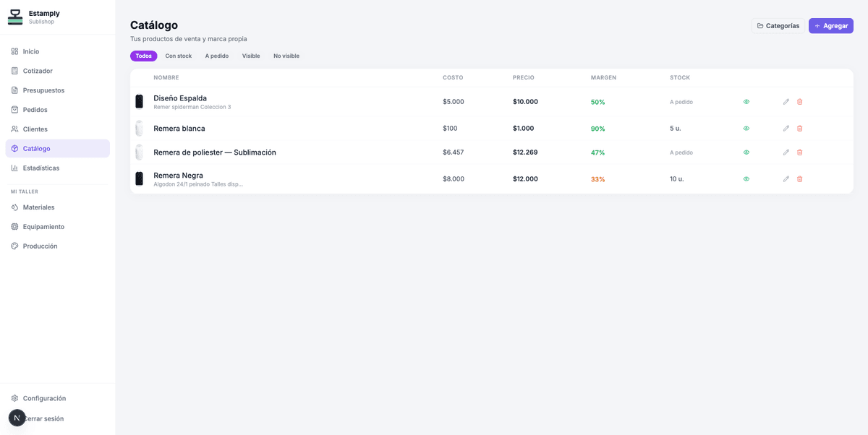This screenshot has width=868, height=435.
Task: Open Estadísticas from the sidebar
Action: pos(41,168)
